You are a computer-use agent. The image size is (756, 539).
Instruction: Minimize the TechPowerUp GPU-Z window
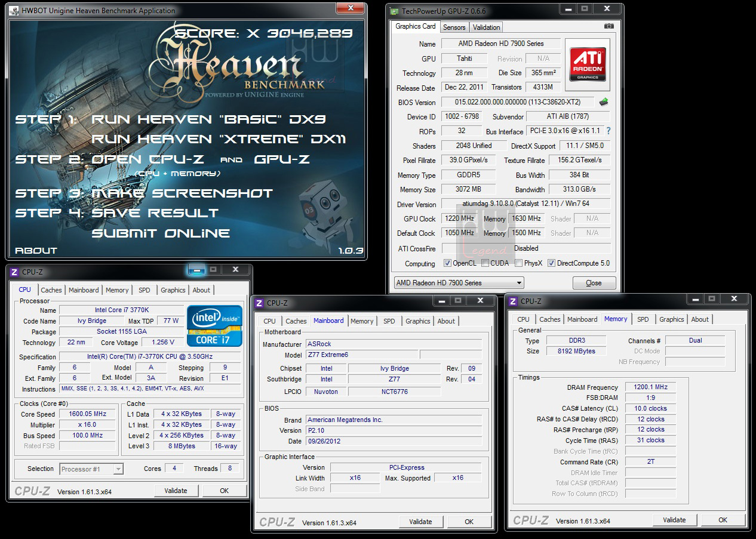click(568, 8)
